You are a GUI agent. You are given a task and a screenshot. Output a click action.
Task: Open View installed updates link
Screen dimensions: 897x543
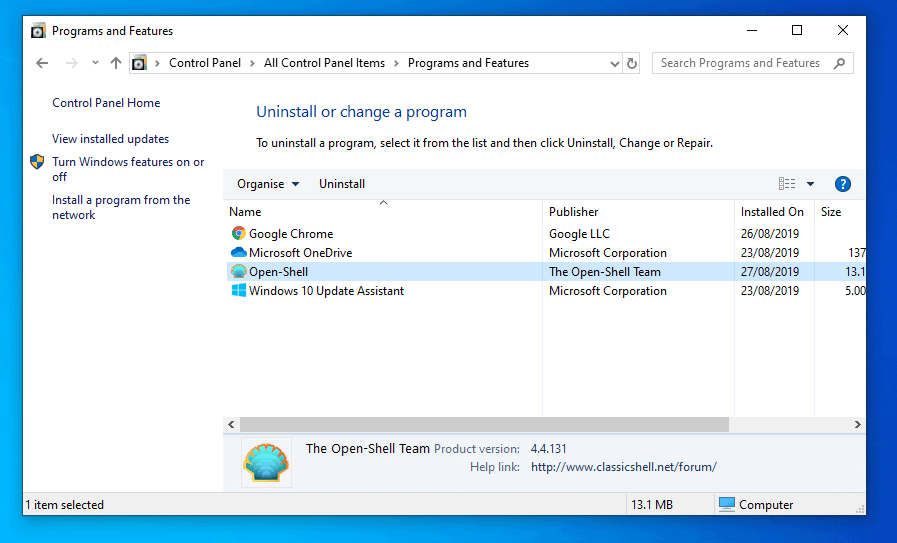pyautogui.click(x=110, y=139)
